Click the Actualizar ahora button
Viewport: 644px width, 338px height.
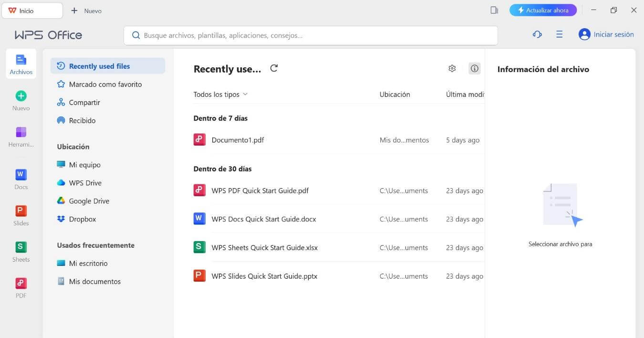pyautogui.click(x=543, y=10)
